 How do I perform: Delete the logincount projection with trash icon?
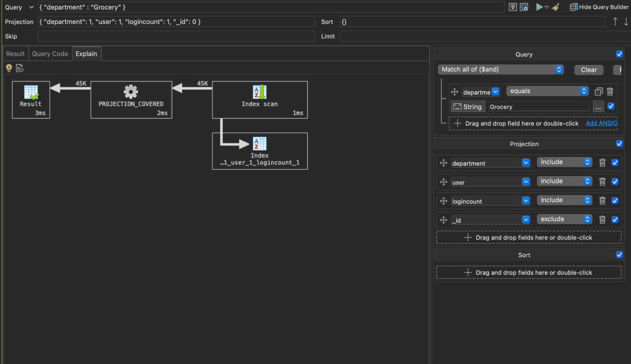tap(602, 201)
